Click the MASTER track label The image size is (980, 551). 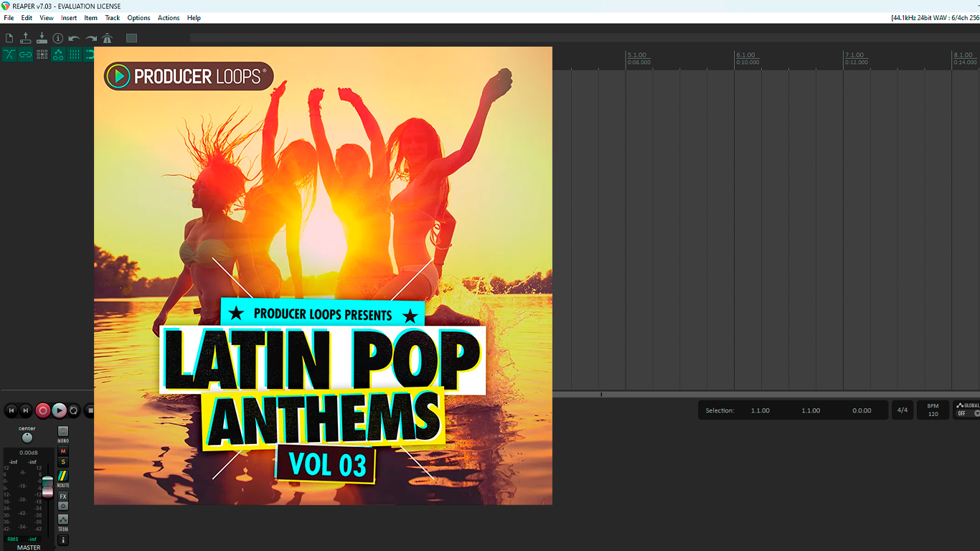29,547
